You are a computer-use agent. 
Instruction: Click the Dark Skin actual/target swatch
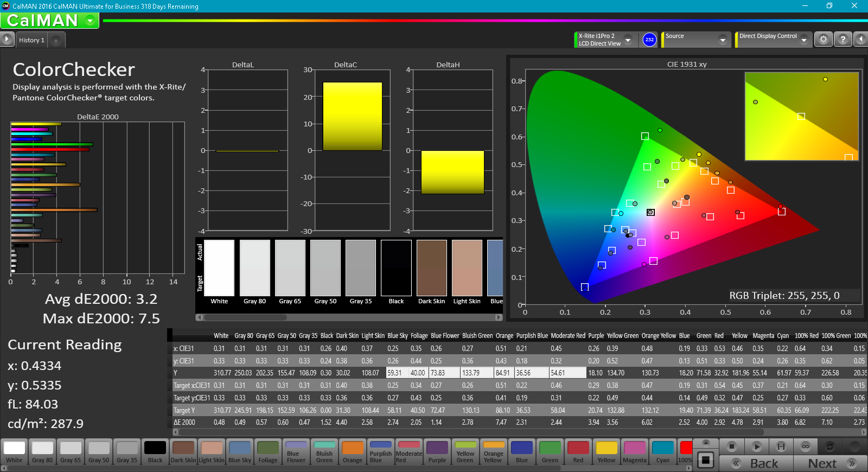(x=431, y=268)
